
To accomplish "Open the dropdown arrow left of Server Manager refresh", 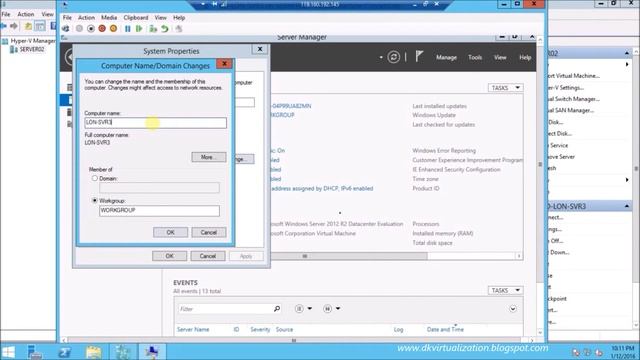I will coord(381,57).
